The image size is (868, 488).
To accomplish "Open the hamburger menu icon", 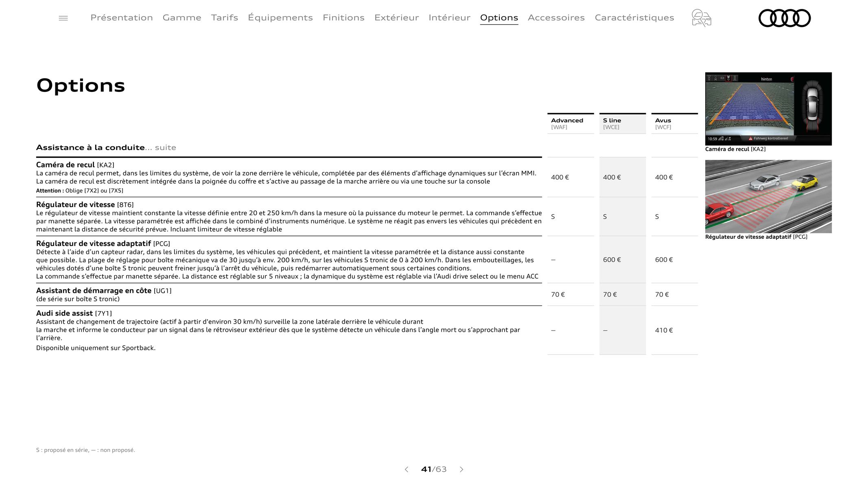I will pyautogui.click(x=63, y=18).
